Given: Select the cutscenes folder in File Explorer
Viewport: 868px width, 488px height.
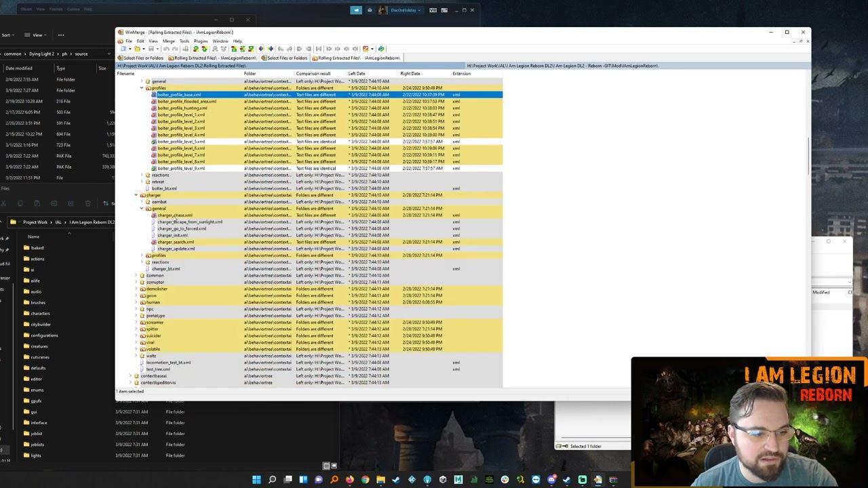Looking at the screenshot, I should pos(35,357).
